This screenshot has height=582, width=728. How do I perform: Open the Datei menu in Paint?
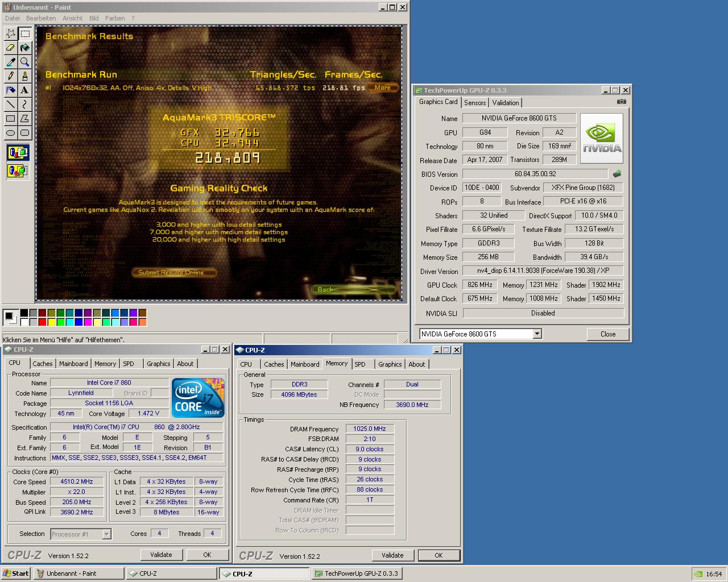tap(13, 18)
